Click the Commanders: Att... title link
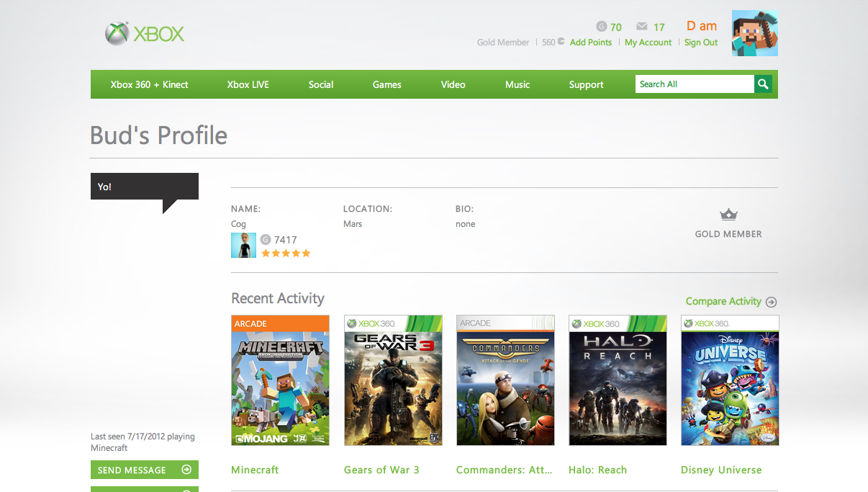This screenshot has width=868, height=492. (505, 470)
